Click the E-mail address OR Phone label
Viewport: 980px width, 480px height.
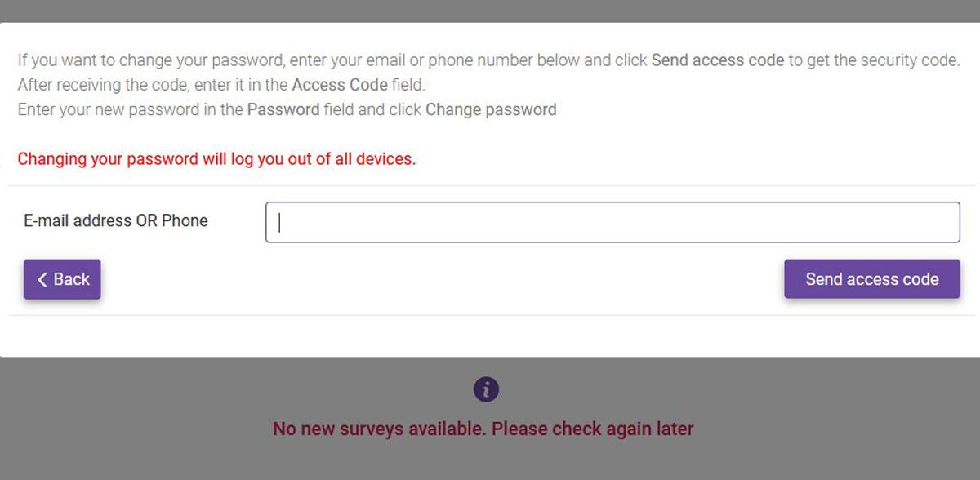coord(115,220)
